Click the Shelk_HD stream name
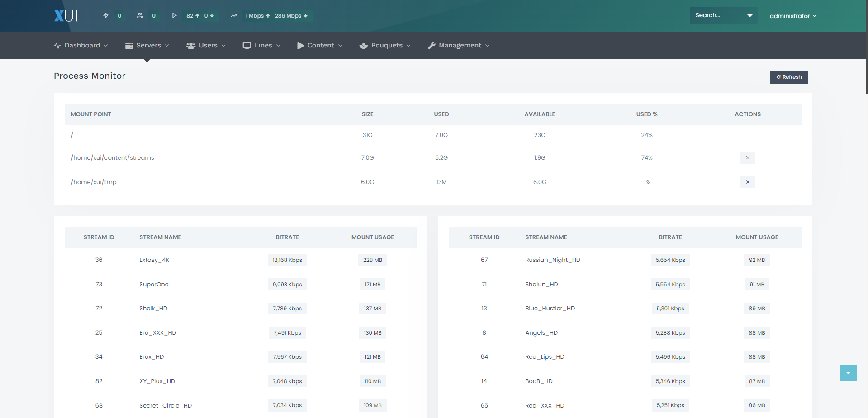The width and height of the screenshot is (868, 418). tap(153, 309)
